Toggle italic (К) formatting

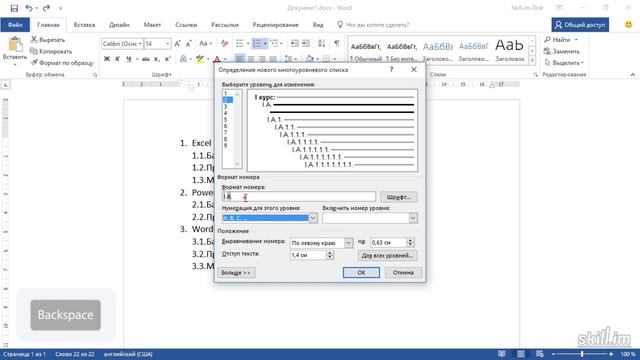(x=117, y=59)
